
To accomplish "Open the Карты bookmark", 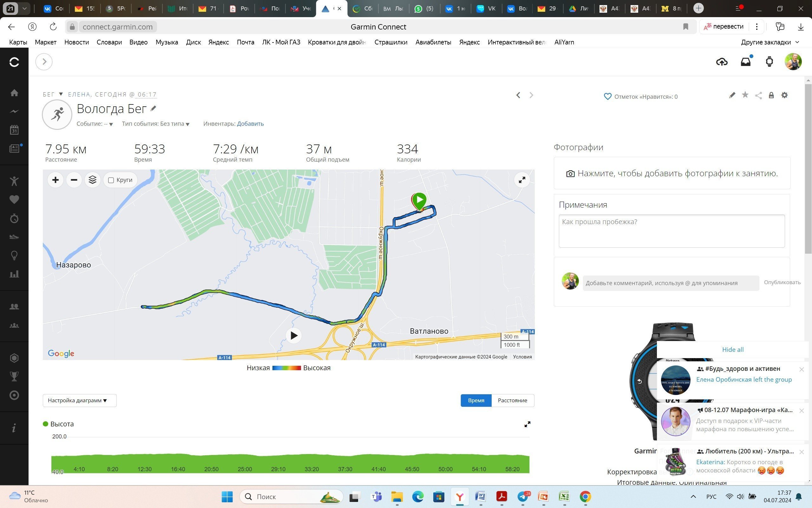I will click(x=18, y=42).
